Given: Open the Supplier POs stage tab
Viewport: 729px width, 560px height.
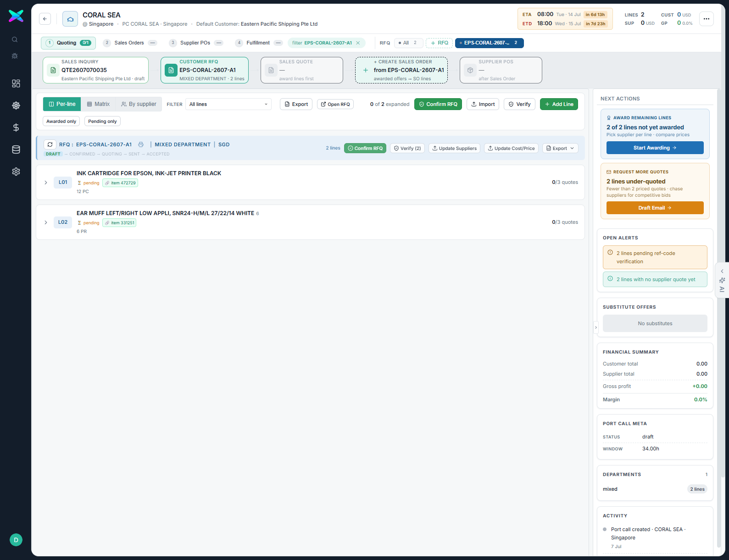Looking at the screenshot, I should click(x=196, y=43).
